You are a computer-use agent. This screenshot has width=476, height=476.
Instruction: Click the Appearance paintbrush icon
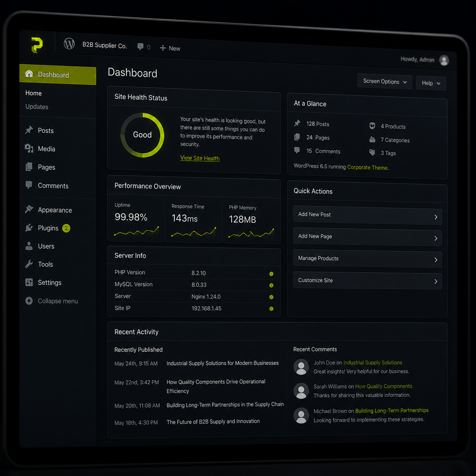[x=29, y=209]
